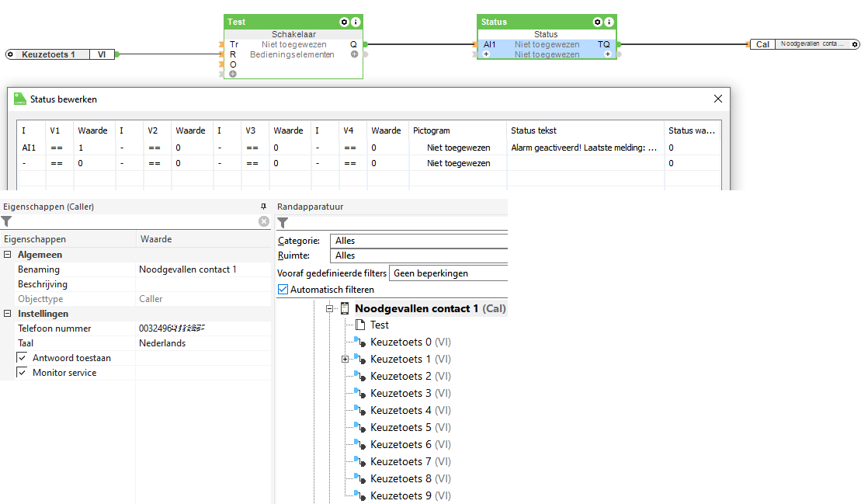Screen dimensions: 868x504
Task: Disable the Monitor service checkbox
Action: pos(23,373)
